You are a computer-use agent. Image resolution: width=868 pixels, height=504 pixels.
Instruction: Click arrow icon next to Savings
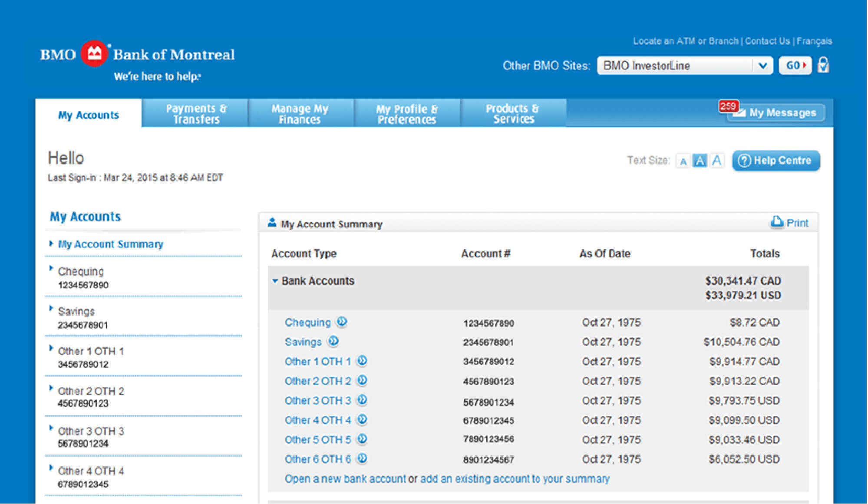pyautogui.click(x=333, y=341)
